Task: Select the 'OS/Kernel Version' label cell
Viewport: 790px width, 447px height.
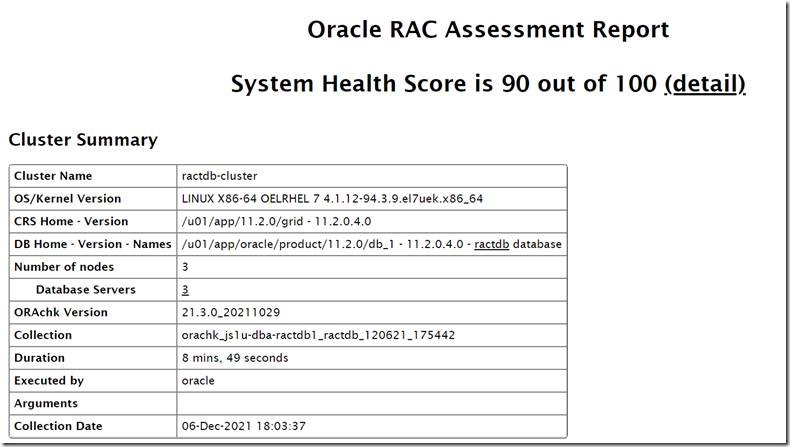Action: coord(93,199)
